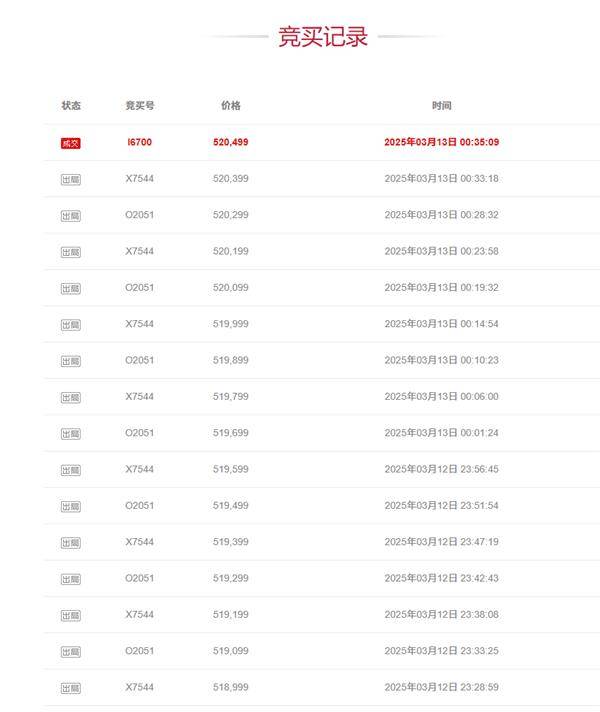Click the 出局 badge beside price 519,299
This screenshot has width=600, height=712.
coord(70,579)
